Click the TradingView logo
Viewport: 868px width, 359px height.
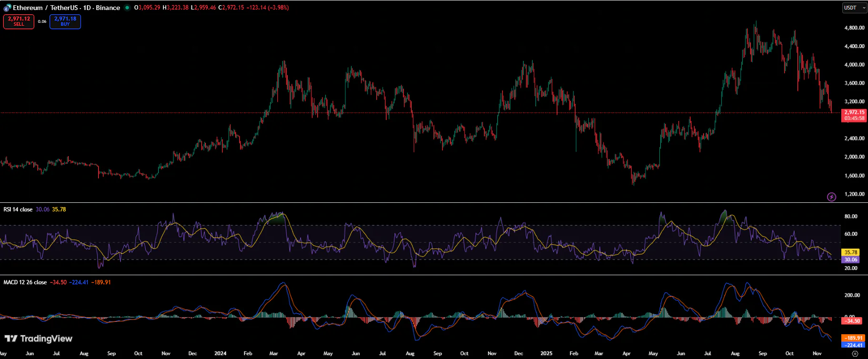[39, 339]
